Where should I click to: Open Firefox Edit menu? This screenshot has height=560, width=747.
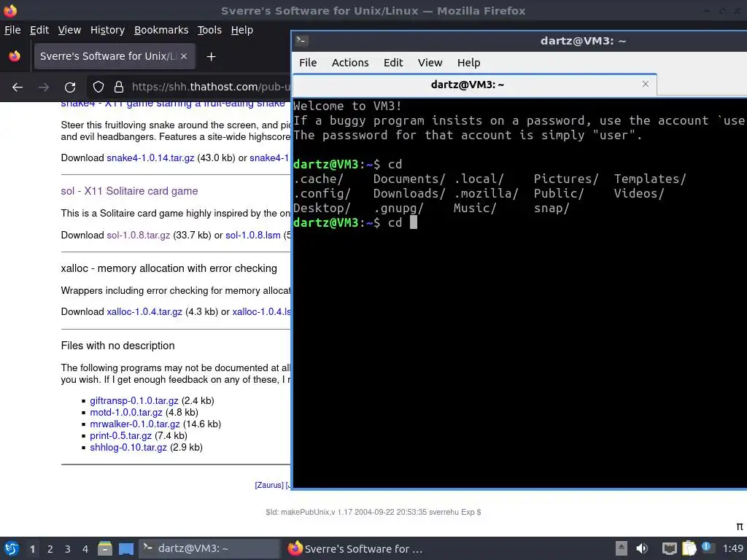[x=39, y=30]
